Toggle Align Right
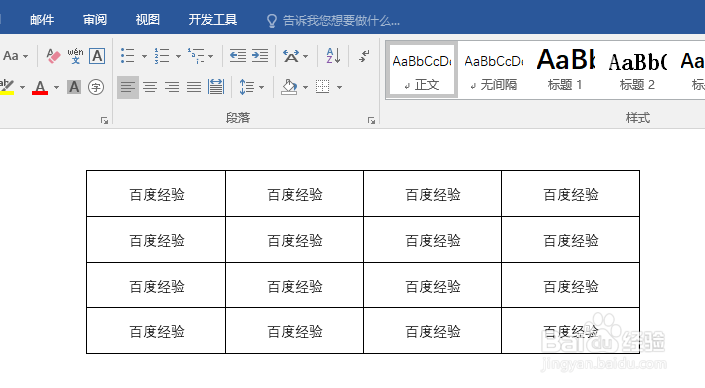The image size is (705, 388). (172, 87)
